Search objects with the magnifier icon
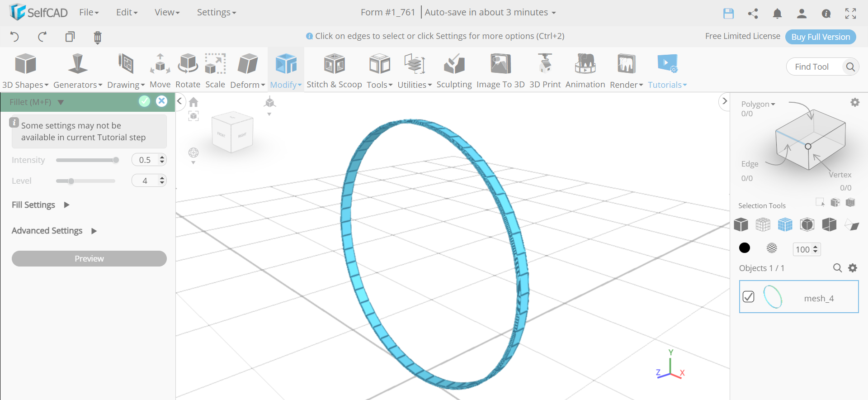 coord(837,268)
